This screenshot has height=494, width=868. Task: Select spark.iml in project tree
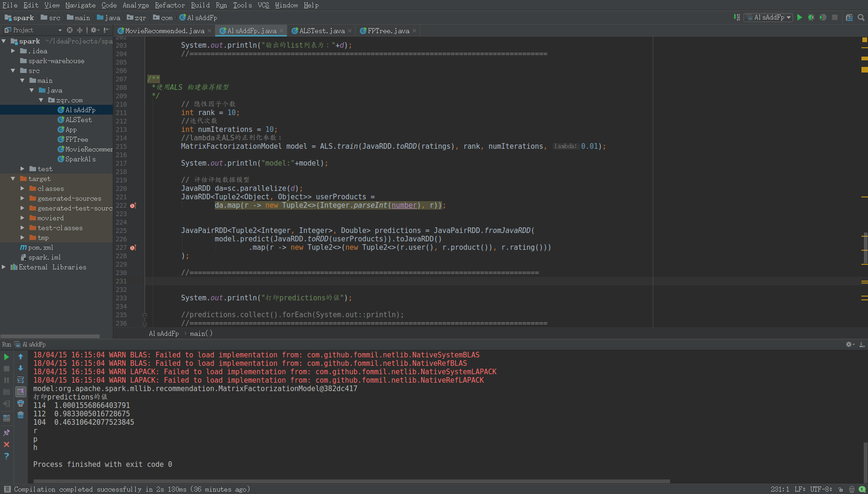pos(44,257)
